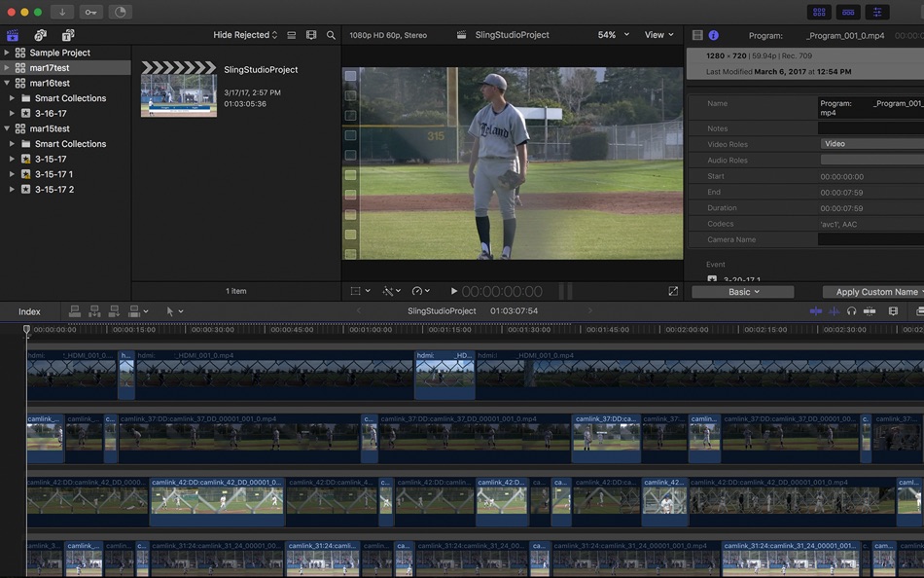
Task: Toggle timeline snapping
Action: pyautogui.click(x=870, y=311)
